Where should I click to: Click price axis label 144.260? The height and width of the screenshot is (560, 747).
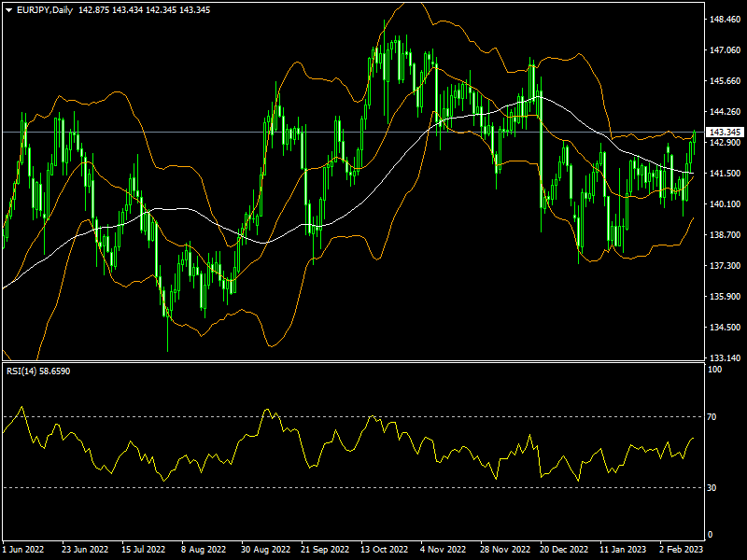pos(726,111)
